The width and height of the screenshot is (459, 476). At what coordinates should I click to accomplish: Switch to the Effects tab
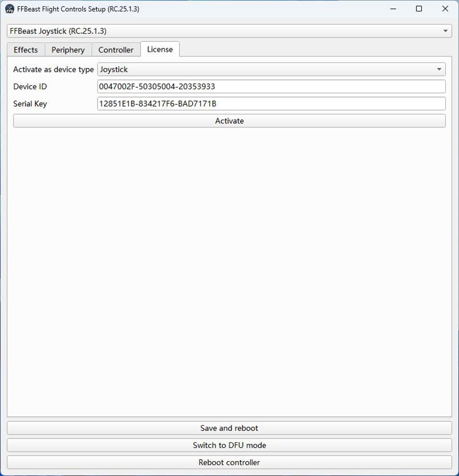click(x=26, y=50)
